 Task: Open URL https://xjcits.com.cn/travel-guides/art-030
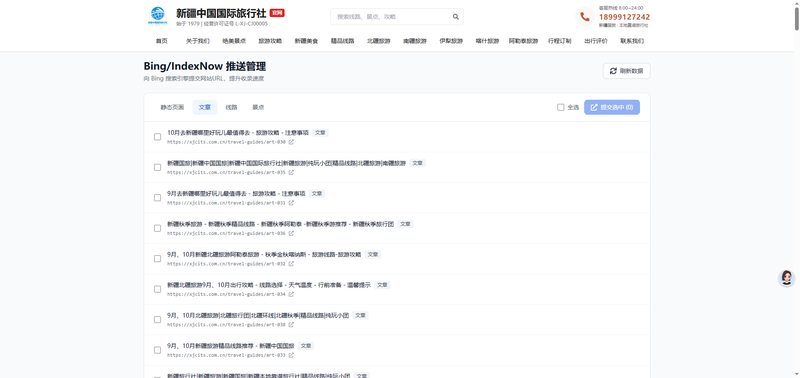[227, 142]
